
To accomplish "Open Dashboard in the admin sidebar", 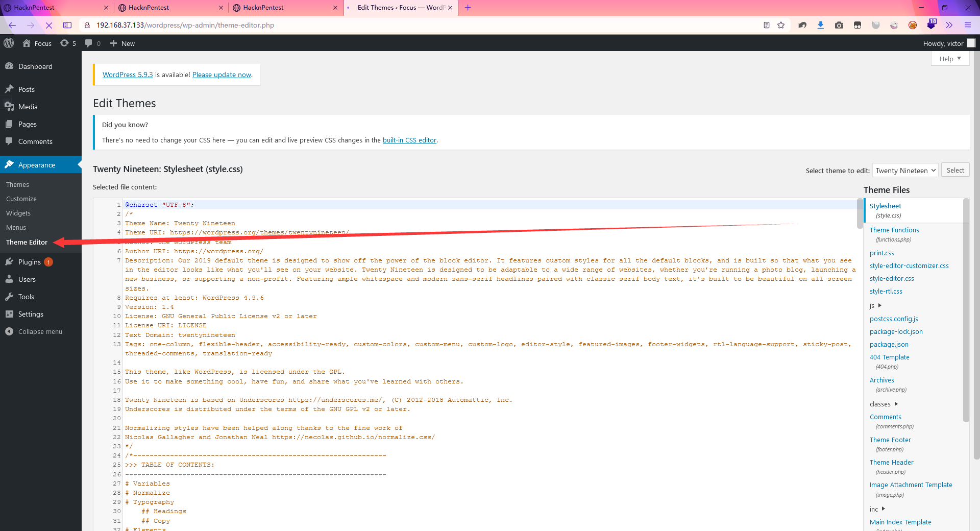I will (41, 66).
